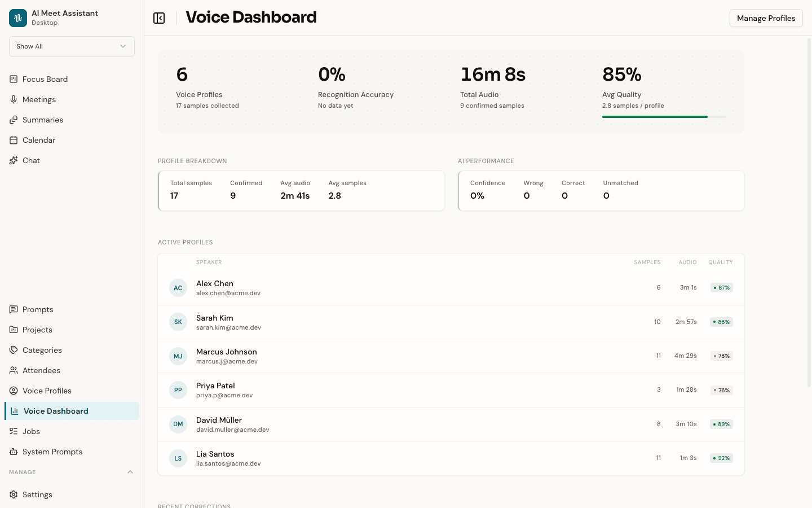
Task: Select the Focus Board icon
Action: coord(14,79)
